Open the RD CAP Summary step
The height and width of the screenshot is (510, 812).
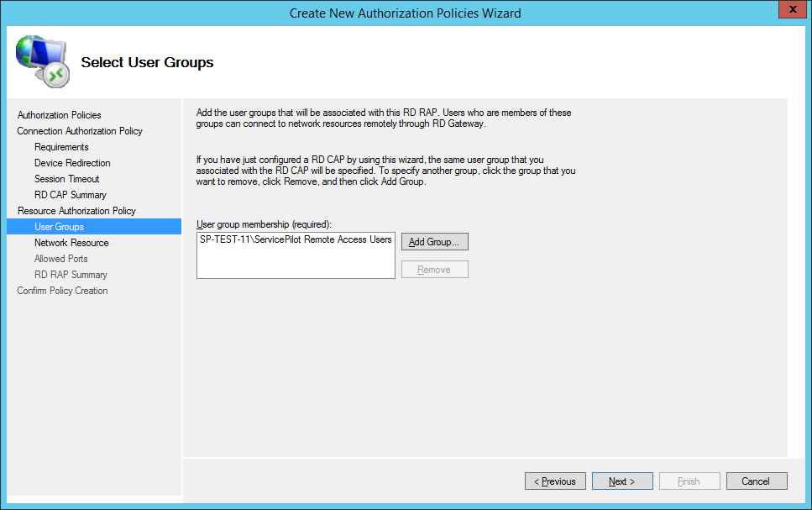[71, 195]
